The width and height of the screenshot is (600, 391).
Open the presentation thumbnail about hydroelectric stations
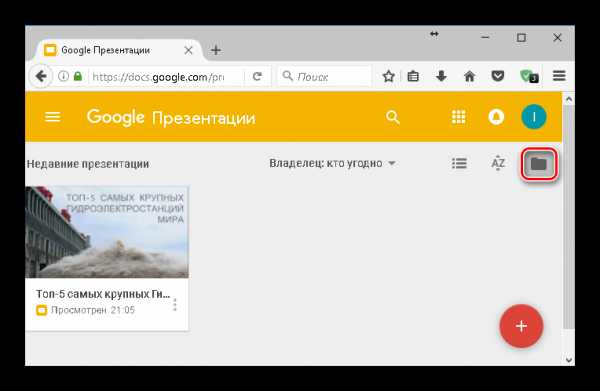[x=107, y=232]
